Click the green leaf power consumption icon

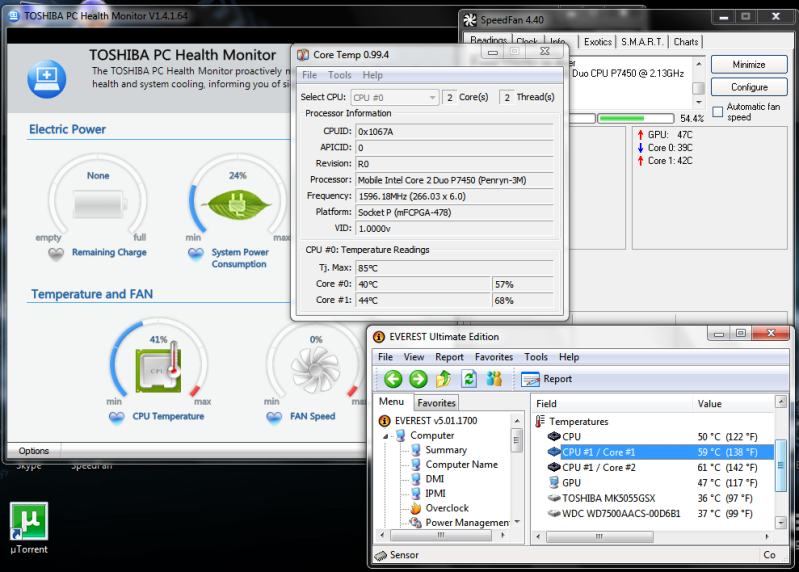(x=236, y=205)
